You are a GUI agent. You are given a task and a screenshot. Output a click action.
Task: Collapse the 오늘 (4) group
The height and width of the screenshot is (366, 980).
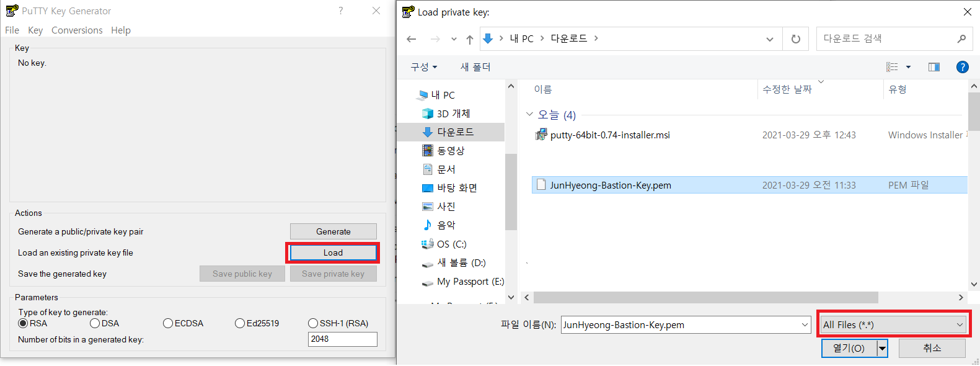tap(529, 114)
